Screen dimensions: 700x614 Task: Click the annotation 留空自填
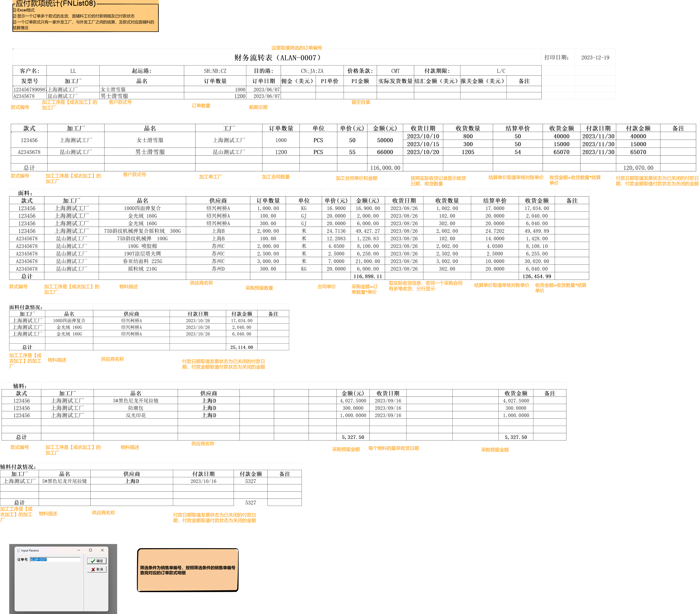(361, 102)
